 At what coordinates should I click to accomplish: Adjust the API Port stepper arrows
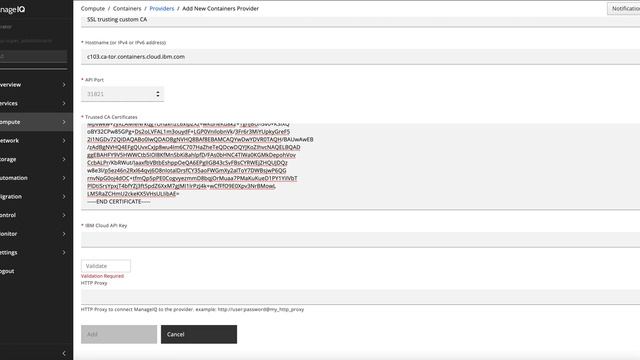click(x=158, y=94)
